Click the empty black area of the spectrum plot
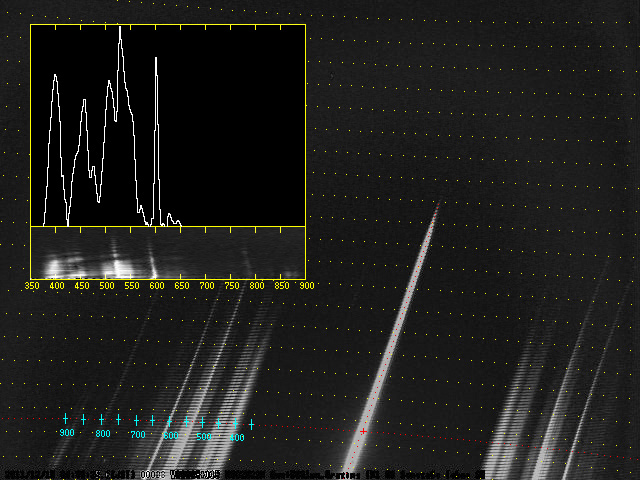The height and width of the screenshot is (480, 640). (x=240, y=120)
